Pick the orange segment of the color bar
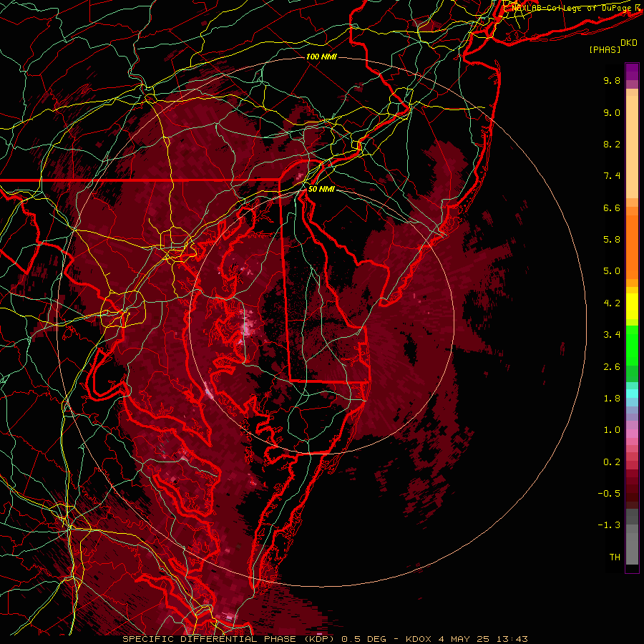This screenshot has height=644, width=644. coord(632,248)
